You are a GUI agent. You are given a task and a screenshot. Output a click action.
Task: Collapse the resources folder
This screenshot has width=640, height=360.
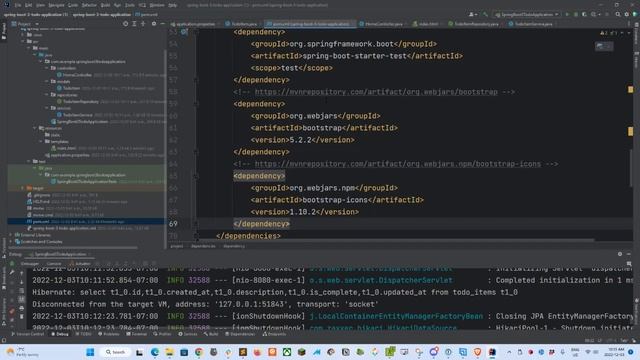35,128
